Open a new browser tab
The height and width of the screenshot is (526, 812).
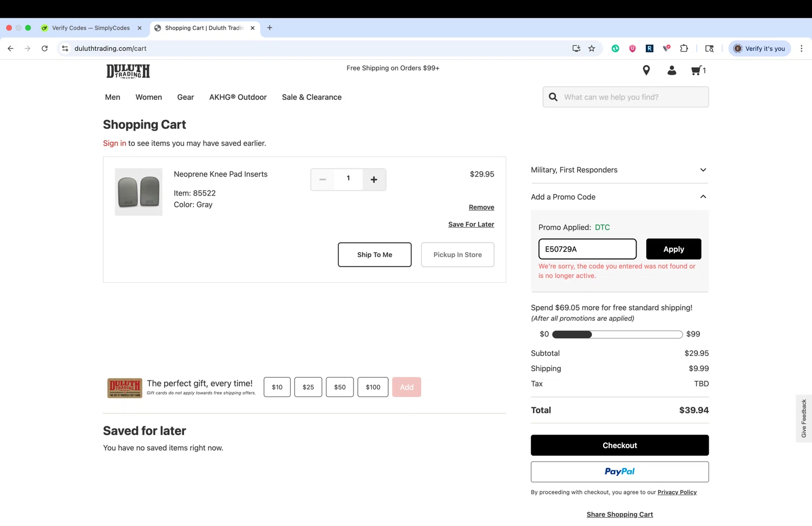click(270, 28)
